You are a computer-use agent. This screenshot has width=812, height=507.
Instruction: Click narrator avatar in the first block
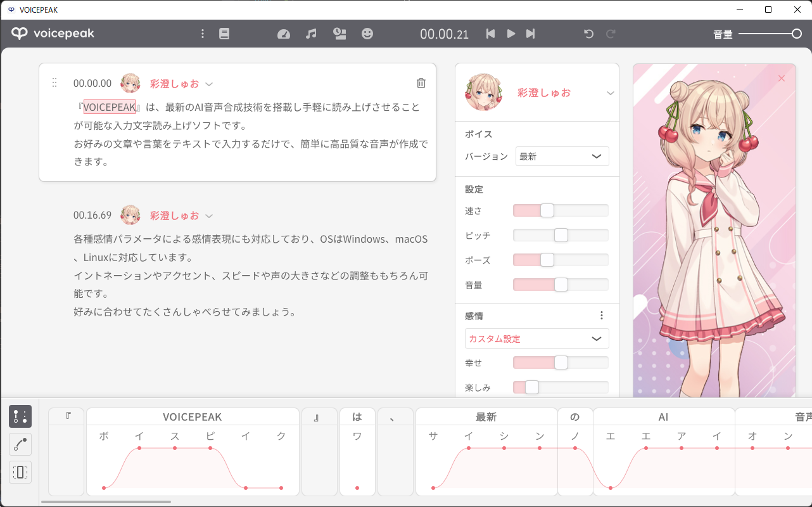[130, 83]
